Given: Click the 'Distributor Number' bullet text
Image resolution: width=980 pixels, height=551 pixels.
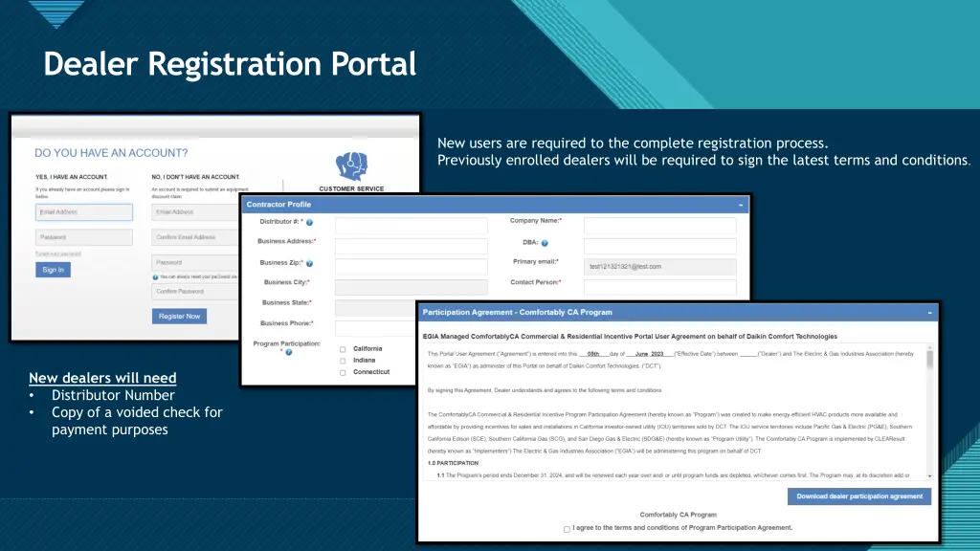Looking at the screenshot, I should 113,395.
